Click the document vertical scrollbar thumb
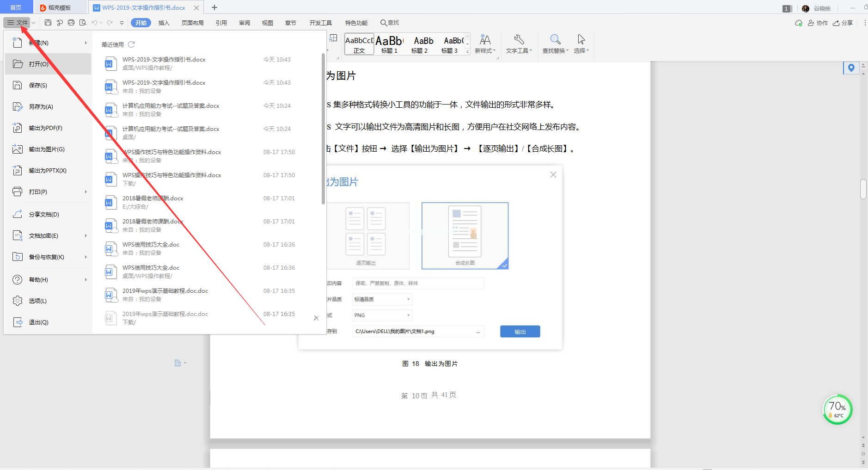 coord(863,189)
